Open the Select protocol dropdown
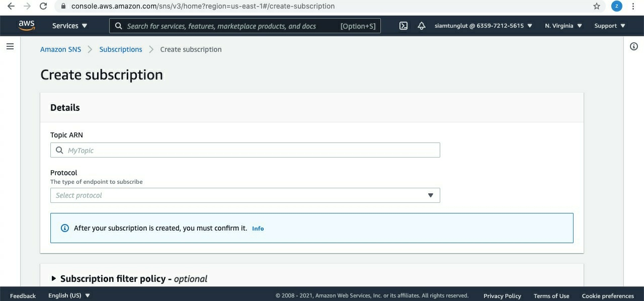 (x=245, y=195)
